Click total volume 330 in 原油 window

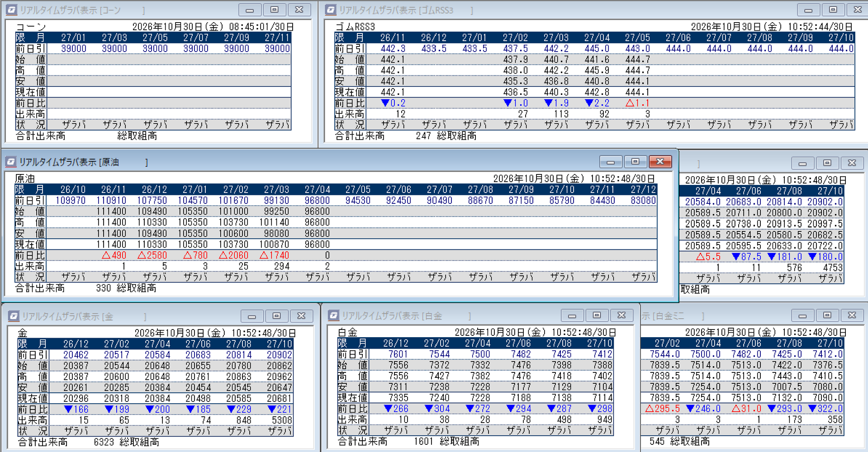(103, 288)
